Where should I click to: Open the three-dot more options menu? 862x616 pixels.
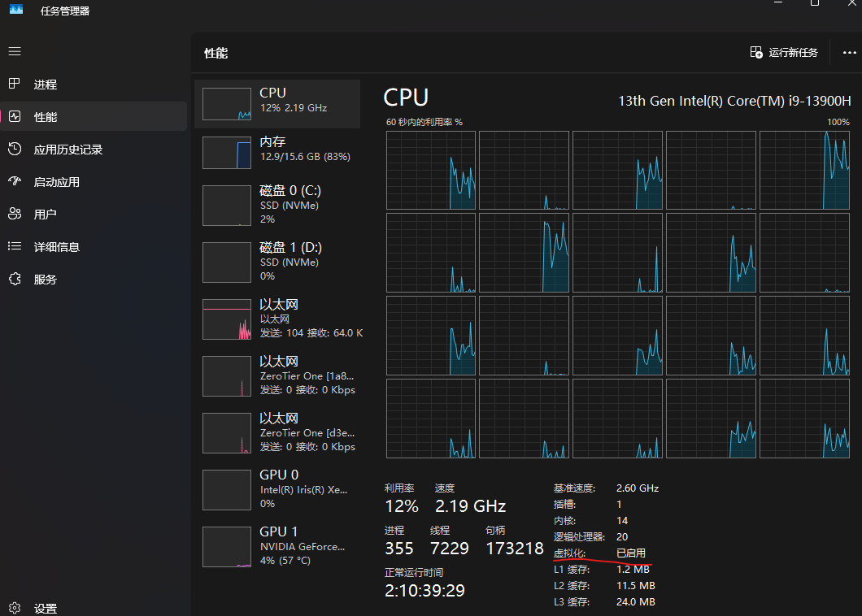[849, 52]
